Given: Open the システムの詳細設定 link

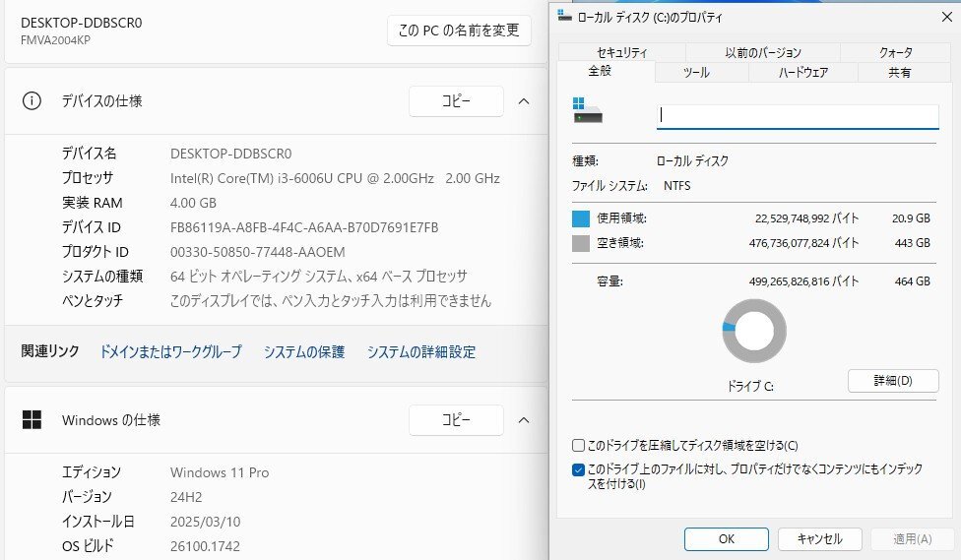Looking at the screenshot, I should (421, 351).
